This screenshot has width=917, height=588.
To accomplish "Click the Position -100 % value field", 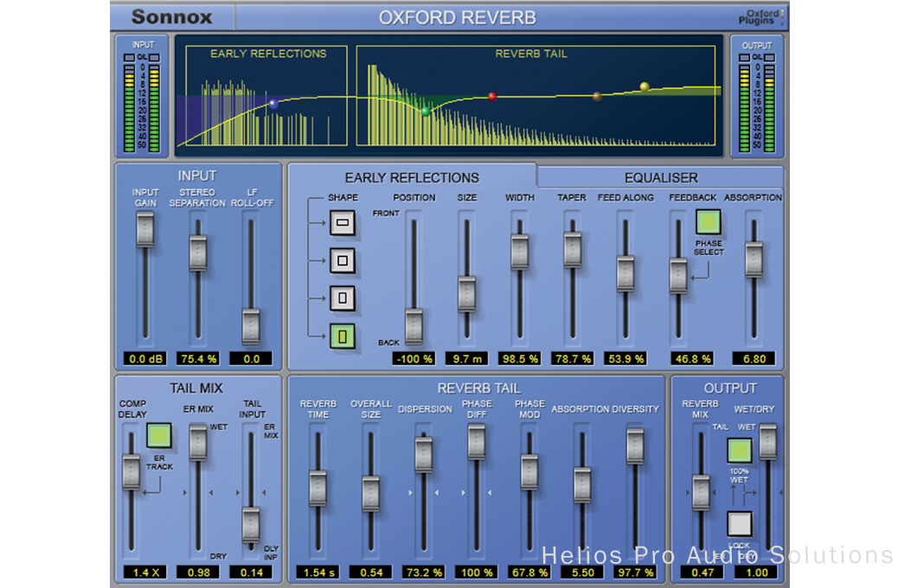I will pyautogui.click(x=414, y=359).
